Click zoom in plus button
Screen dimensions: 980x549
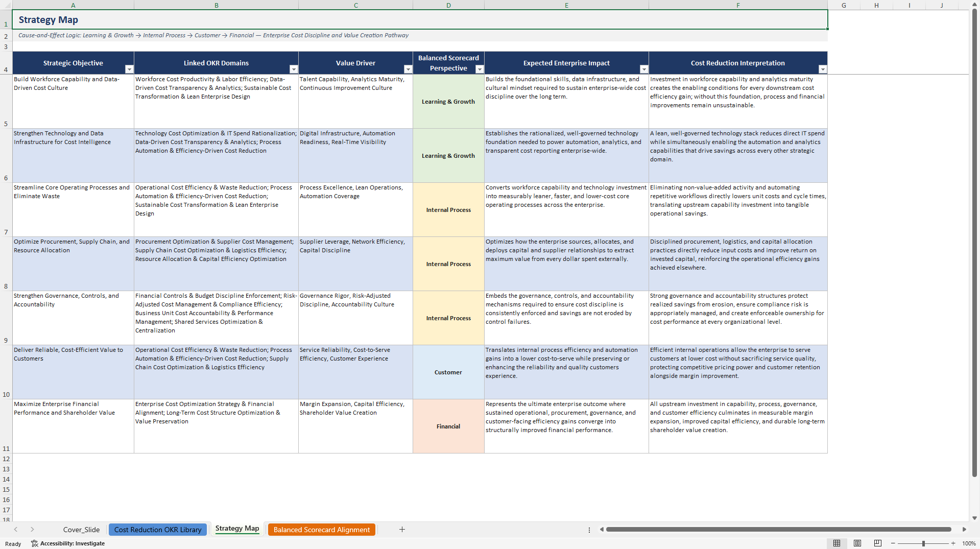coord(953,543)
